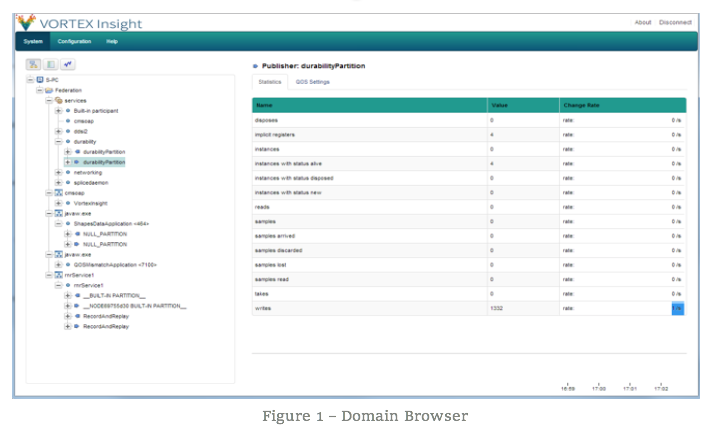The width and height of the screenshot is (710, 444).
Task: Click the highlighted 1 /s rate in writes row
Action: point(677,308)
